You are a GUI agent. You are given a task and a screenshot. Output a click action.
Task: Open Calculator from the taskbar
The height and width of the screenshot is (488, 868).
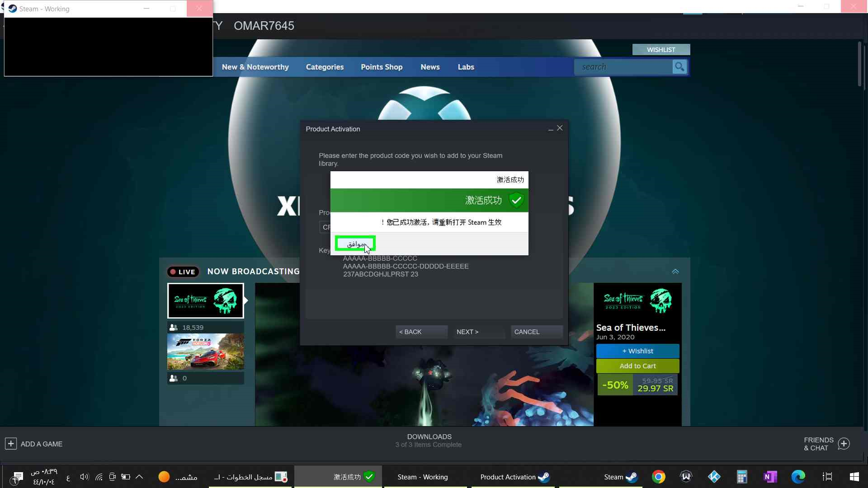742,477
